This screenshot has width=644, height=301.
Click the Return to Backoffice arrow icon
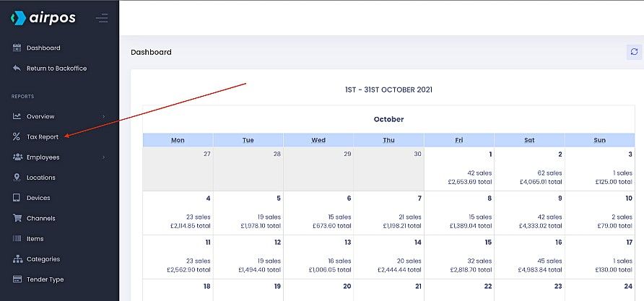[17, 69]
